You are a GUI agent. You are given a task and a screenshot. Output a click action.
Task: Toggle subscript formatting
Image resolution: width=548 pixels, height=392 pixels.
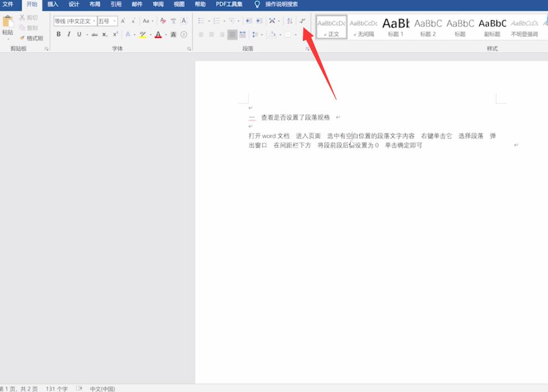[x=104, y=34]
